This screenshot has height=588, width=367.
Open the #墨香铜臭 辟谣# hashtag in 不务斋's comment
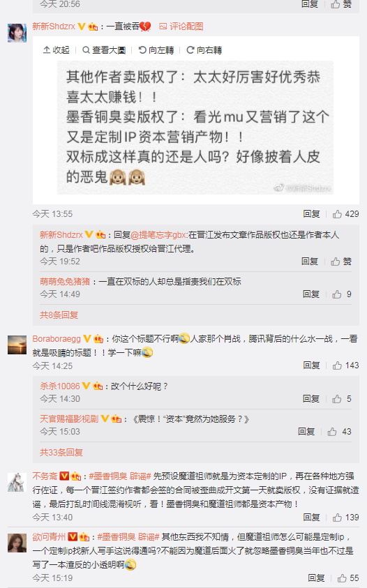(120, 476)
